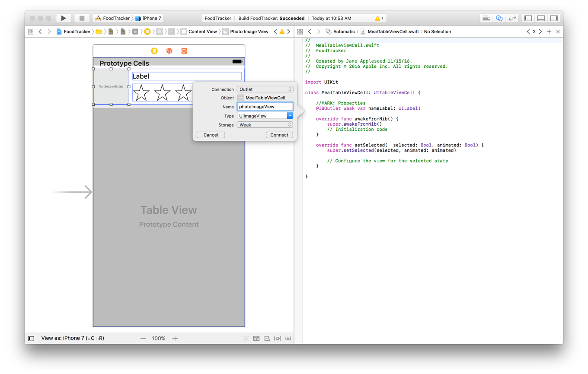
Task: Switch to the Version editor
Action: 512,18
